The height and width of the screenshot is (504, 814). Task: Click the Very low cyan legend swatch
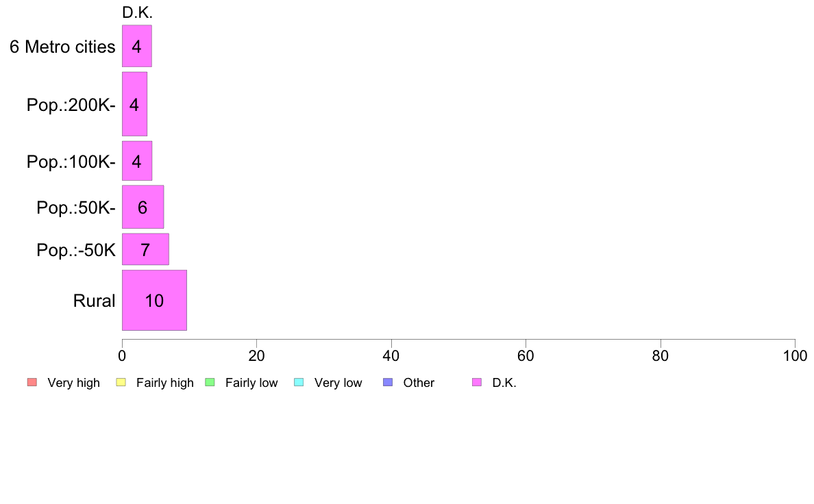[299, 383]
